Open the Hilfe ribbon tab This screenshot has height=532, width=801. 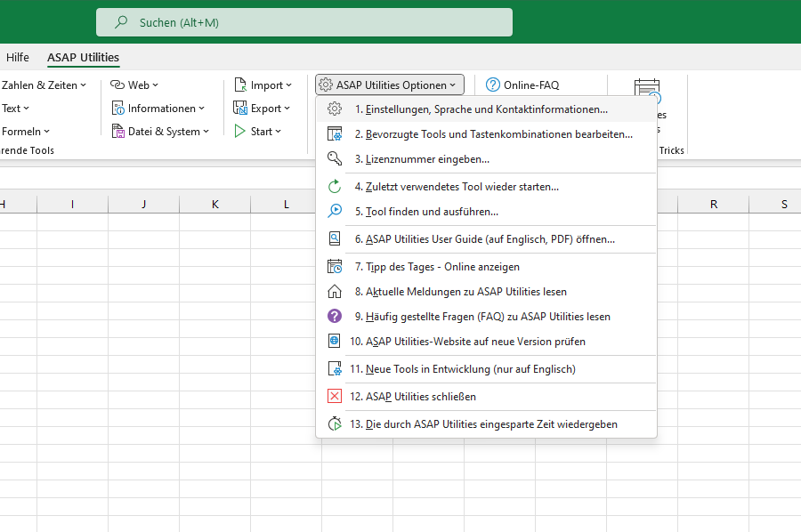coord(18,57)
